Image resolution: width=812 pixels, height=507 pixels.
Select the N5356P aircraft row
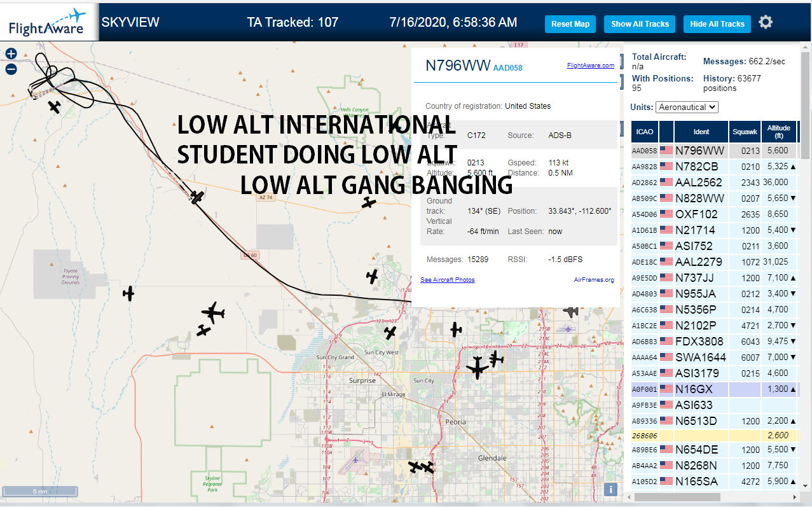(x=715, y=310)
